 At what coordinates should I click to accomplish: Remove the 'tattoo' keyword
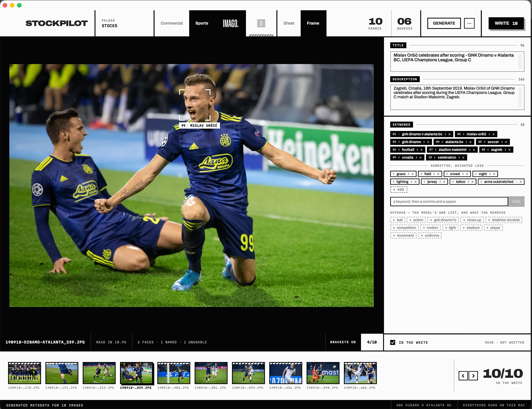point(473,182)
